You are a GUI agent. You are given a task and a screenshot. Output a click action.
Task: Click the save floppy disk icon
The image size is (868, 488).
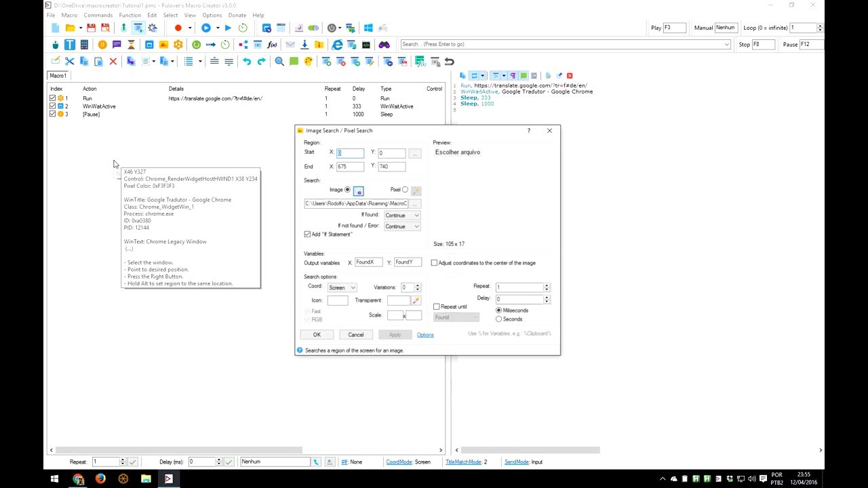91,28
